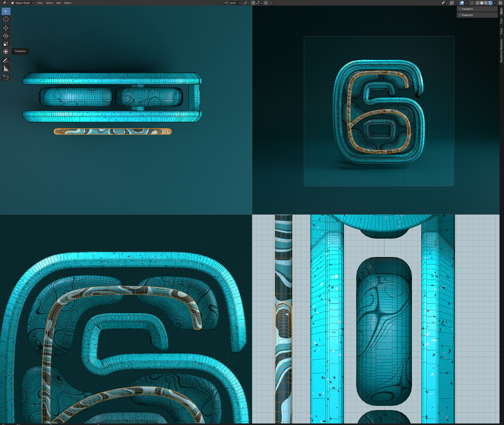This screenshot has width=504, height=425.
Task: Open the Select menu
Action: 49,3
